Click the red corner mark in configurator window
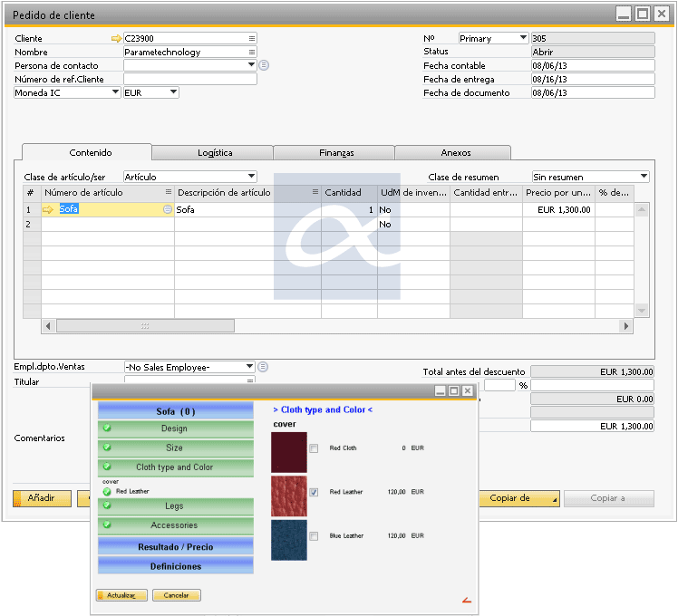The image size is (678, 616). point(467,600)
